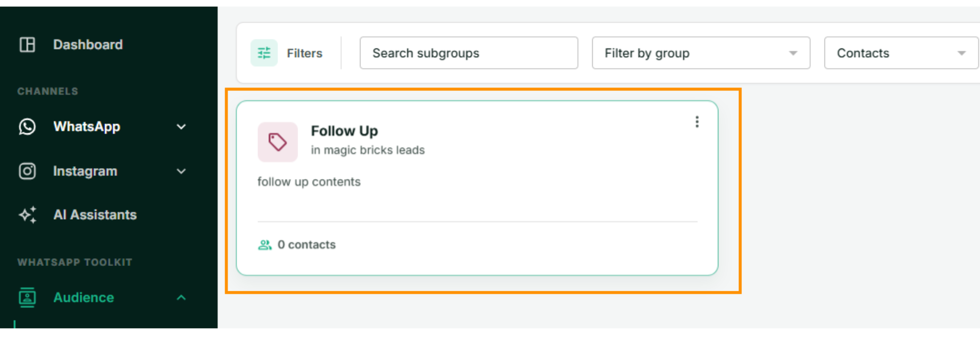Click the Audience contact-card icon
980x339 pixels.
27,297
